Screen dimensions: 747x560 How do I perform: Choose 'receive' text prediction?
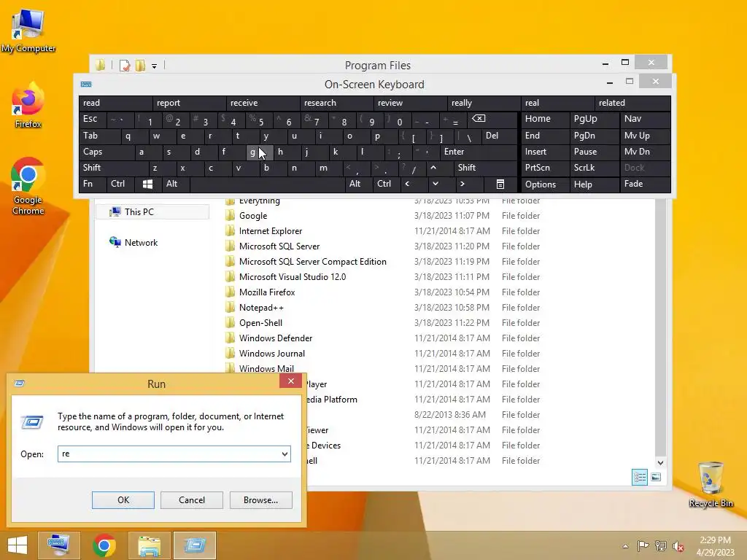pos(263,104)
